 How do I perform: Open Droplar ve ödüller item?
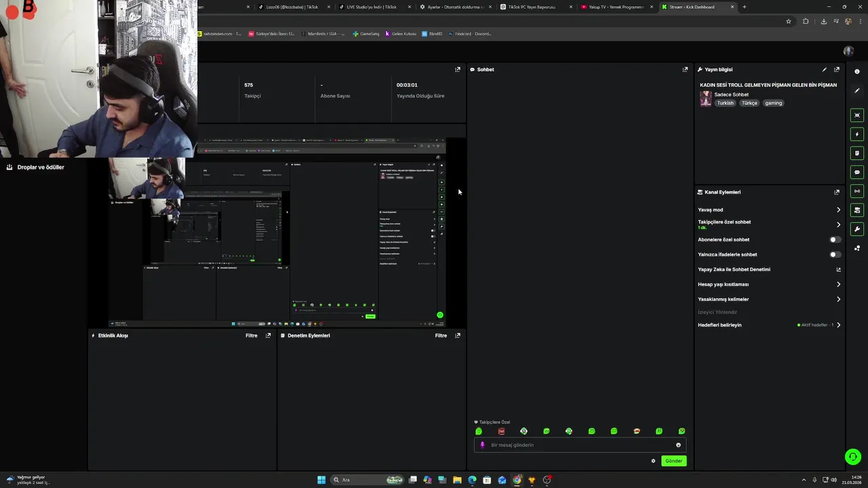[x=35, y=167]
